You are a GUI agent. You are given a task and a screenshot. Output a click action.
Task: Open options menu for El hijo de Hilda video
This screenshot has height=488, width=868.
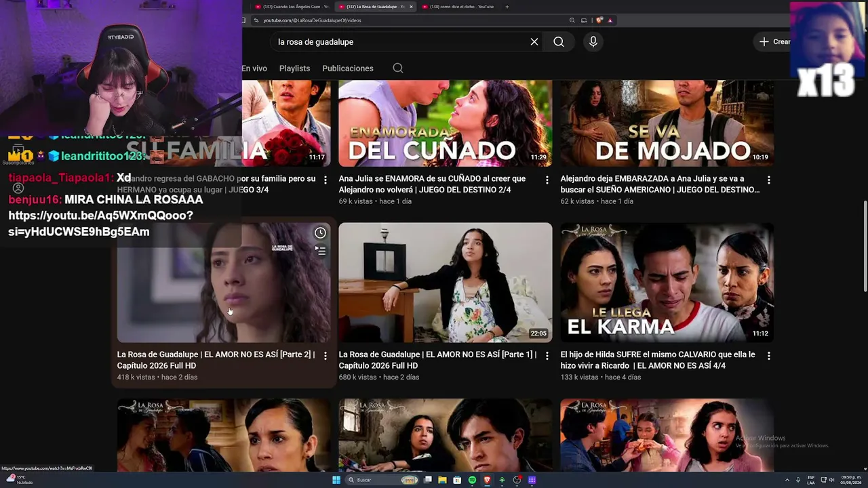768,356
